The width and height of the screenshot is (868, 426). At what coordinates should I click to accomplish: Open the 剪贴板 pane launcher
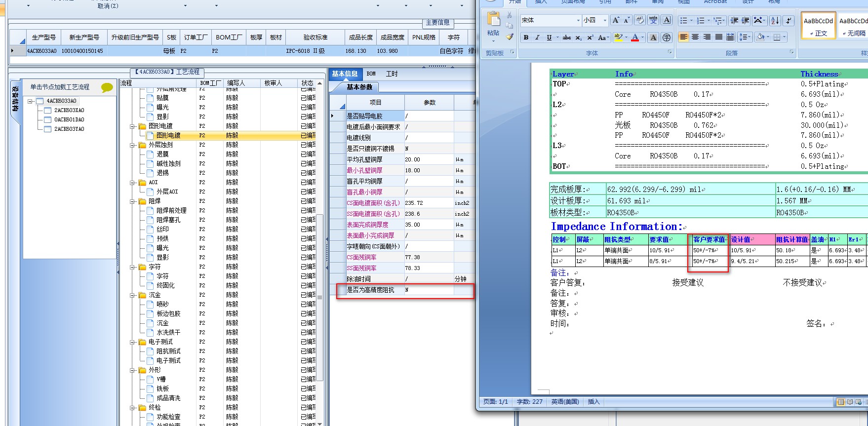pos(513,52)
